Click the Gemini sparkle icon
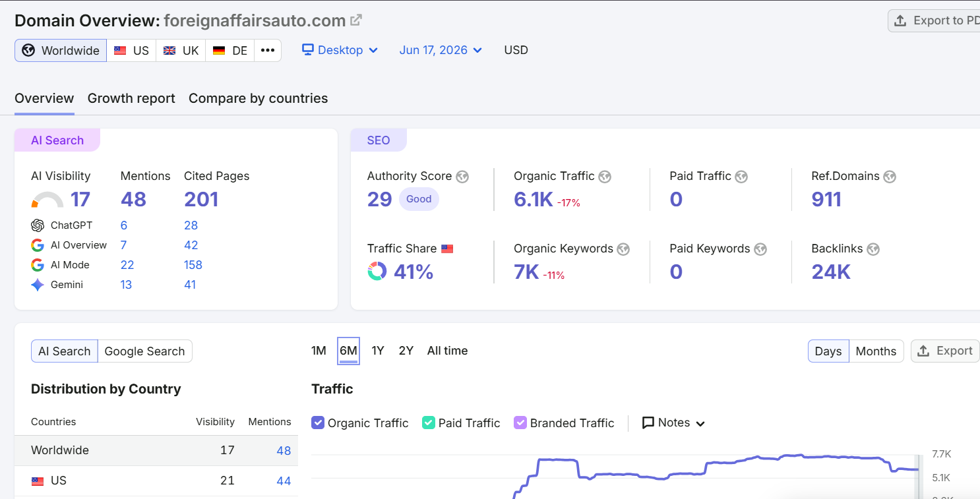 (x=38, y=285)
